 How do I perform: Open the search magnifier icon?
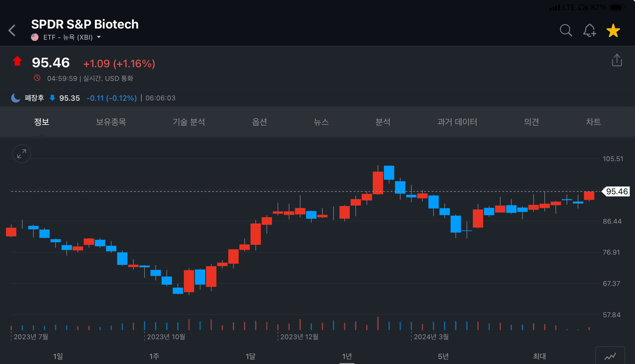tap(566, 30)
